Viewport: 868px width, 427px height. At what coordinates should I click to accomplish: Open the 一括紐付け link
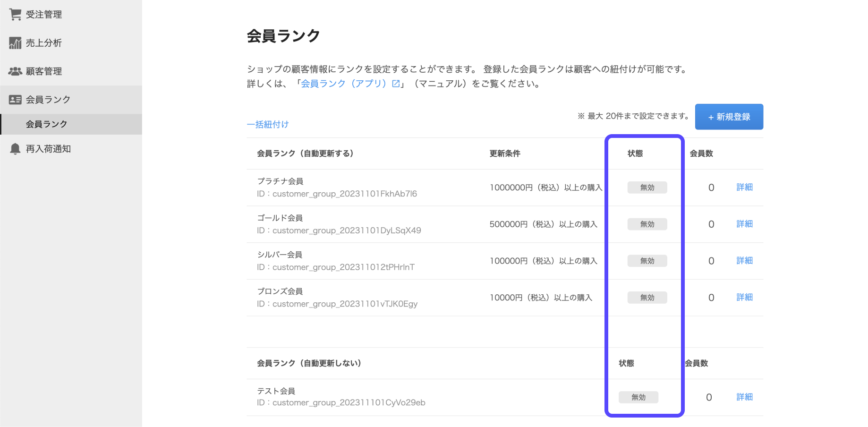coord(267,124)
